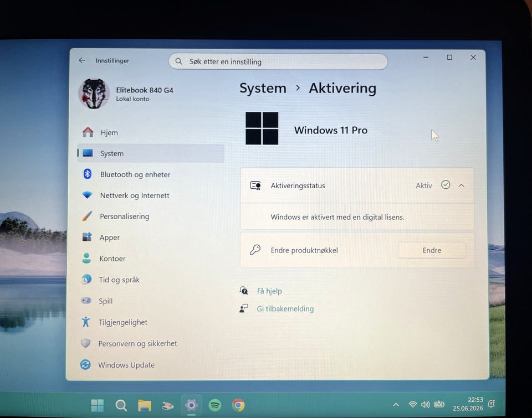Click the Wi-Fi icon in system tray
The image size is (532, 418).
[412, 404]
